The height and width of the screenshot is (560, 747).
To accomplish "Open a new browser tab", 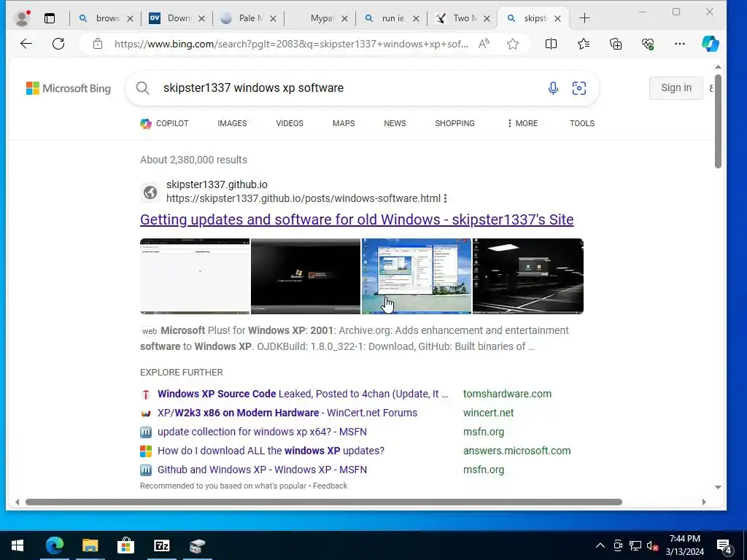I will [584, 18].
